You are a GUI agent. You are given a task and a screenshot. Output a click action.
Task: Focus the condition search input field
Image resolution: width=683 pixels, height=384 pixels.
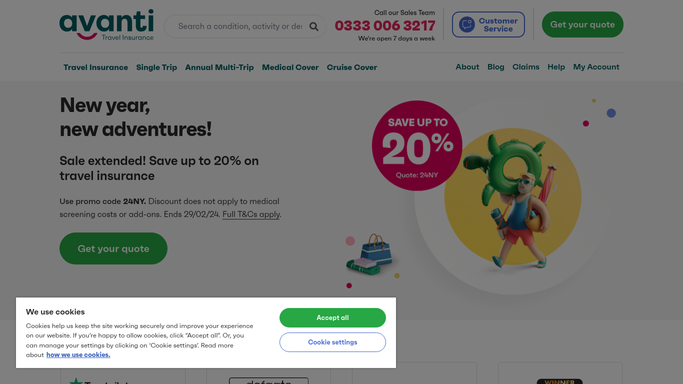click(240, 27)
